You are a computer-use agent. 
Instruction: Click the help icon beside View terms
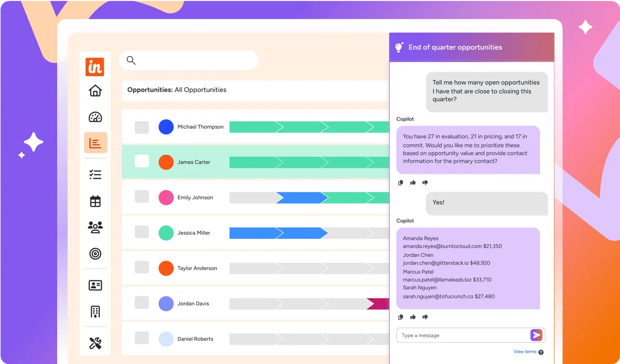point(541,352)
